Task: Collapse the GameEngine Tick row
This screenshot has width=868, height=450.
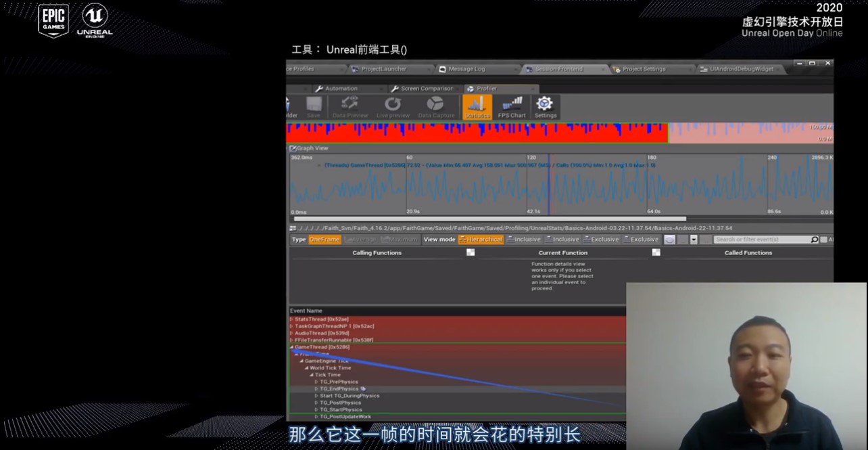Action: tap(302, 361)
